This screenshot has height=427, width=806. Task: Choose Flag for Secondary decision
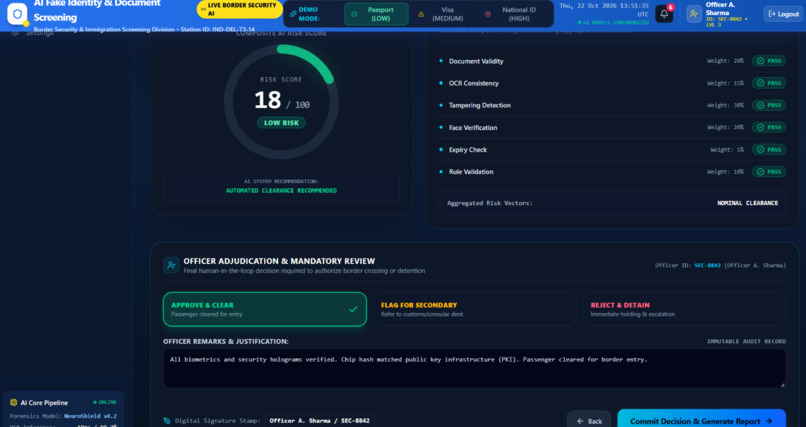coord(474,309)
